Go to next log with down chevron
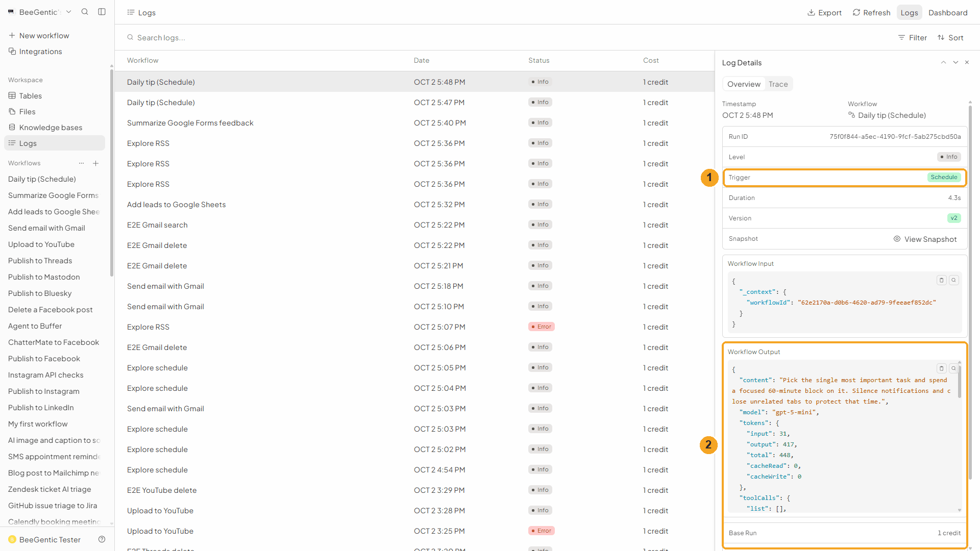This screenshot has width=980, height=551. click(x=955, y=62)
